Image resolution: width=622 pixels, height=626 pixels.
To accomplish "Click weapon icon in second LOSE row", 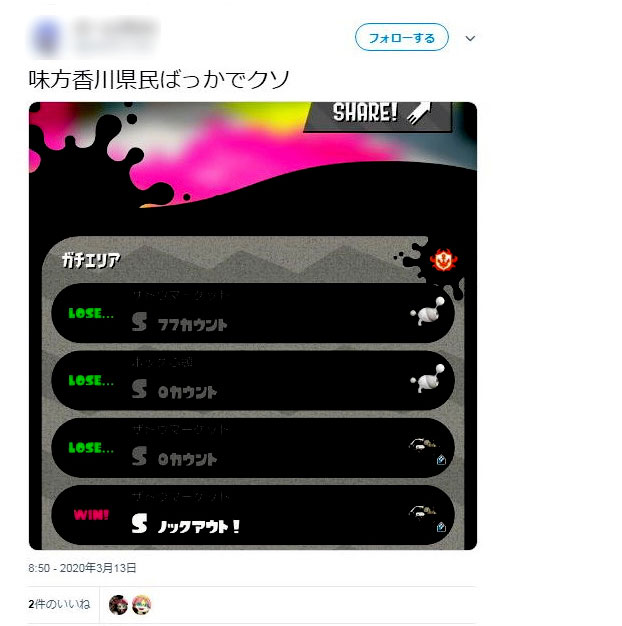I will click(427, 379).
